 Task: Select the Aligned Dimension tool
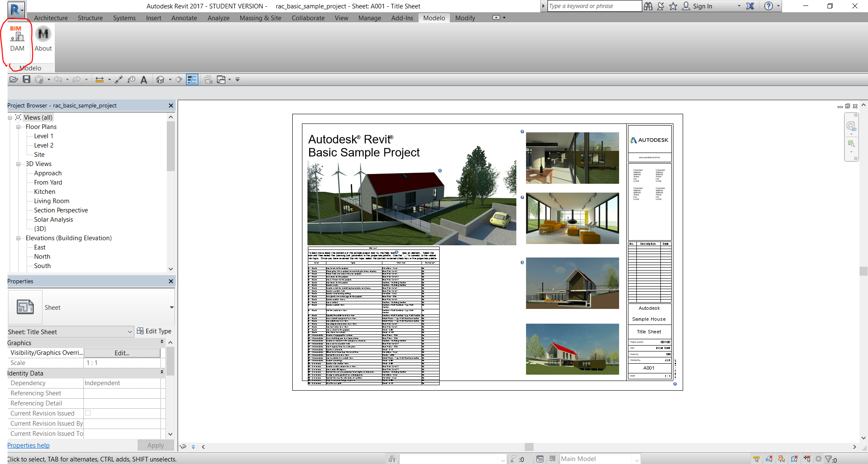[x=119, y=79]
